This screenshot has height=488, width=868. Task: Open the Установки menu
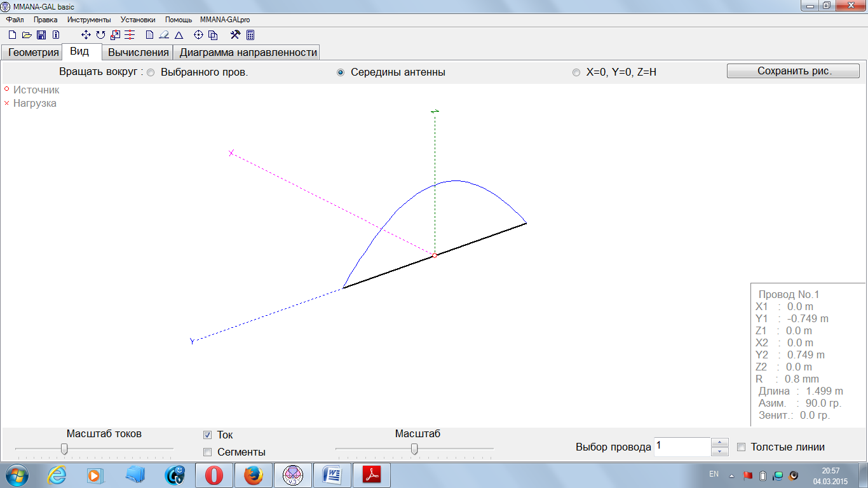point(138,20)
